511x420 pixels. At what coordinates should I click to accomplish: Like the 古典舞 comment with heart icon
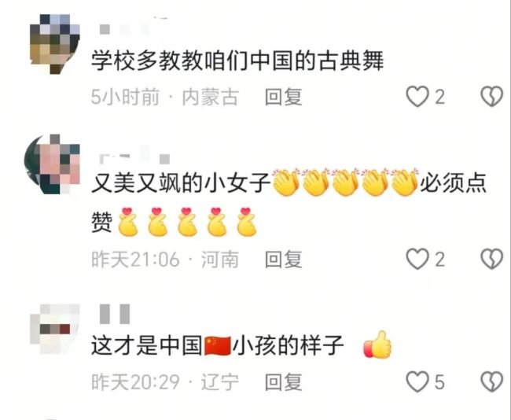coord(417,97)
